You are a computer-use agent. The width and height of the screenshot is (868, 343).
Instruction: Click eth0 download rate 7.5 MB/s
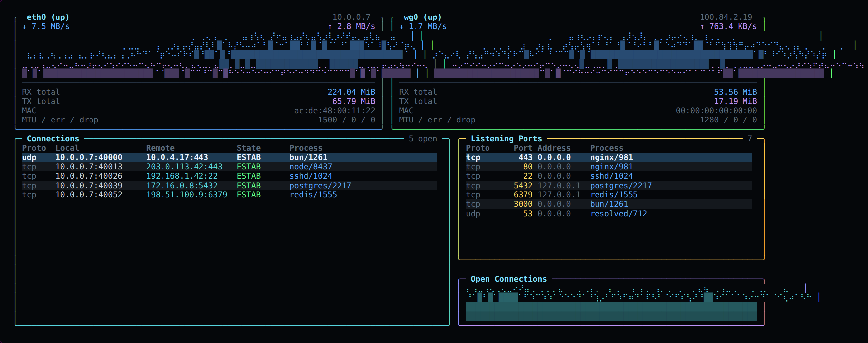tap(46, 26)
